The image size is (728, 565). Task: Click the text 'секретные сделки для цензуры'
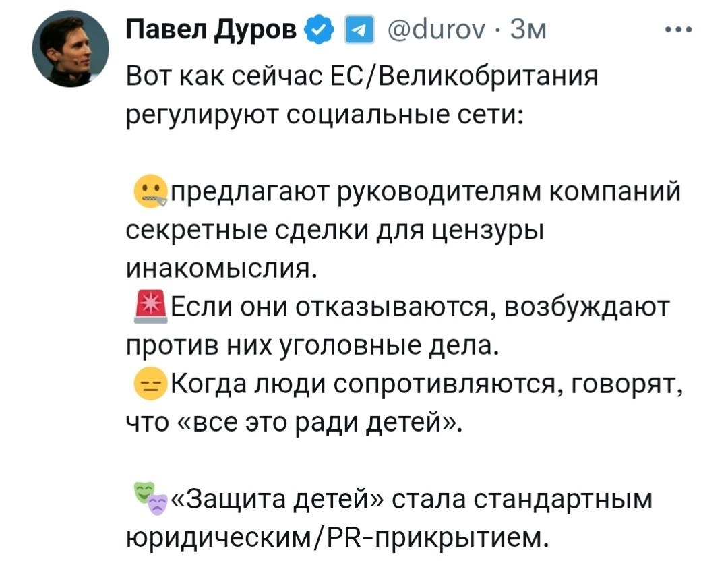click(335, 232)
